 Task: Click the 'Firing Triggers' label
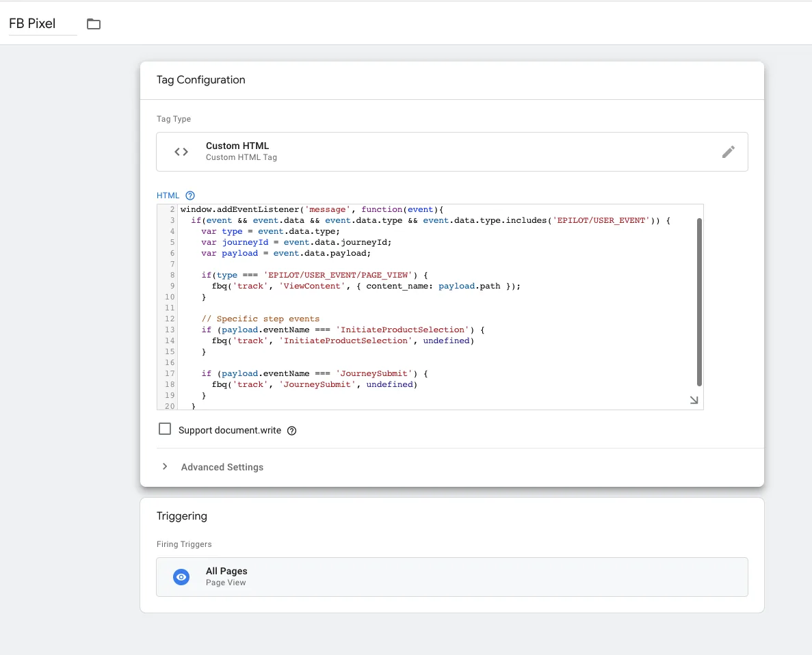pyautogui.click(x=184, y=544)
